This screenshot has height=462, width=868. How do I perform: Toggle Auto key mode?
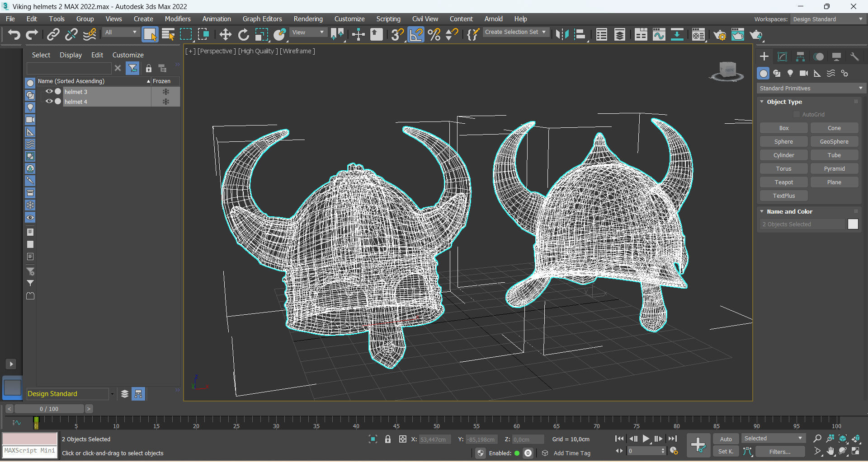click(726, 439)
